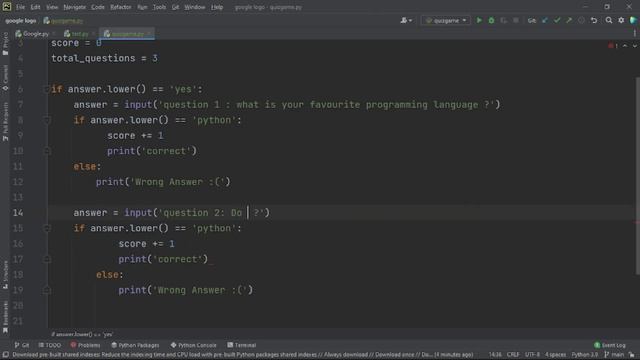
Task: Collapse the fold marker at line 15
Action: 46,228
